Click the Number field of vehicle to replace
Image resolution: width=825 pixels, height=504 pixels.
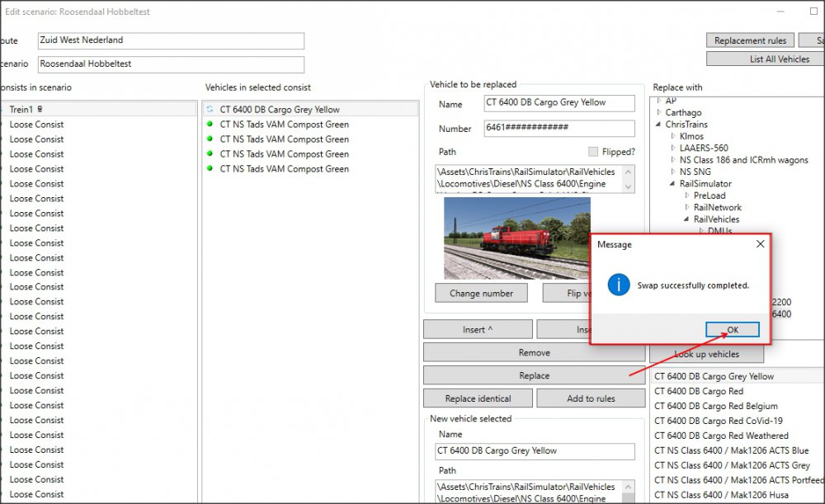click(559, 129)
